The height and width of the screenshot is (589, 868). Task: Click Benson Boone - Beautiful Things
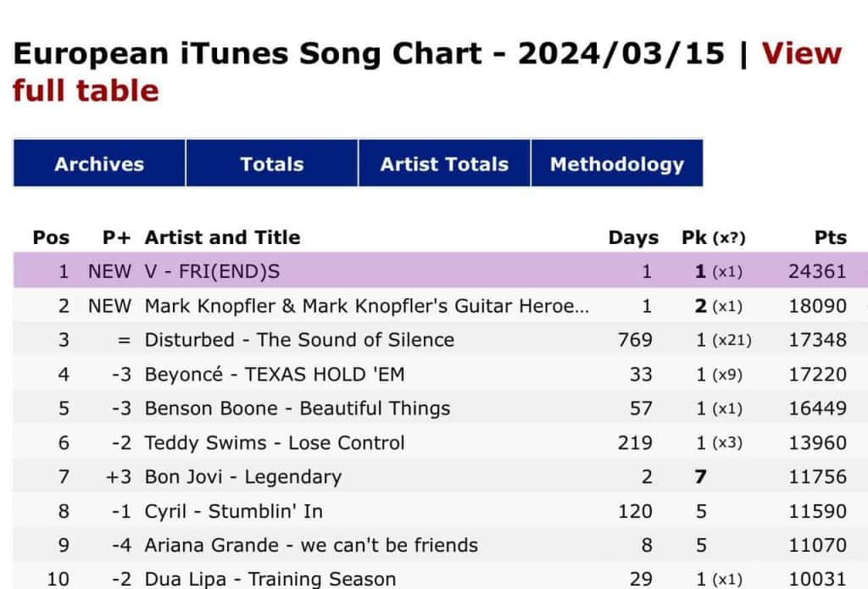click(x=297, y=408)
